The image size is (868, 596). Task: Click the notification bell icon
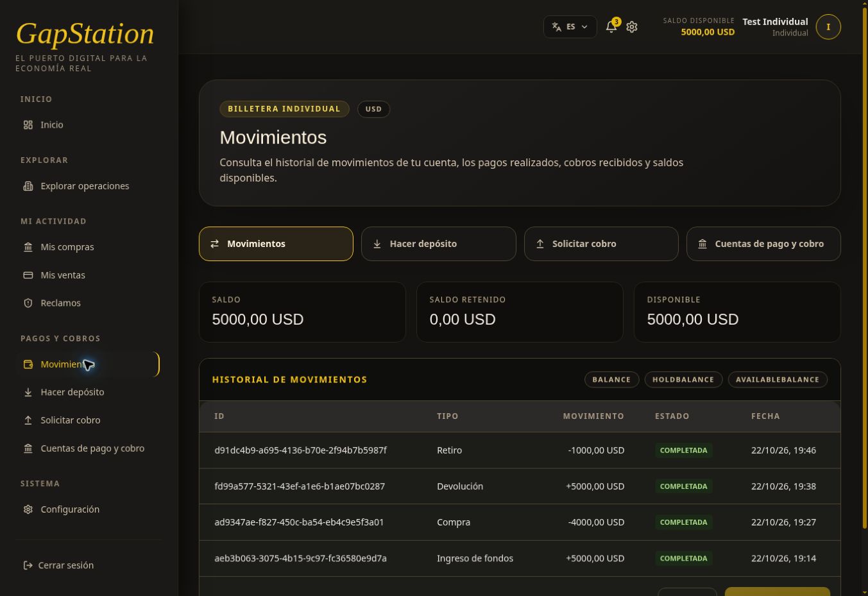click(611, 27)
